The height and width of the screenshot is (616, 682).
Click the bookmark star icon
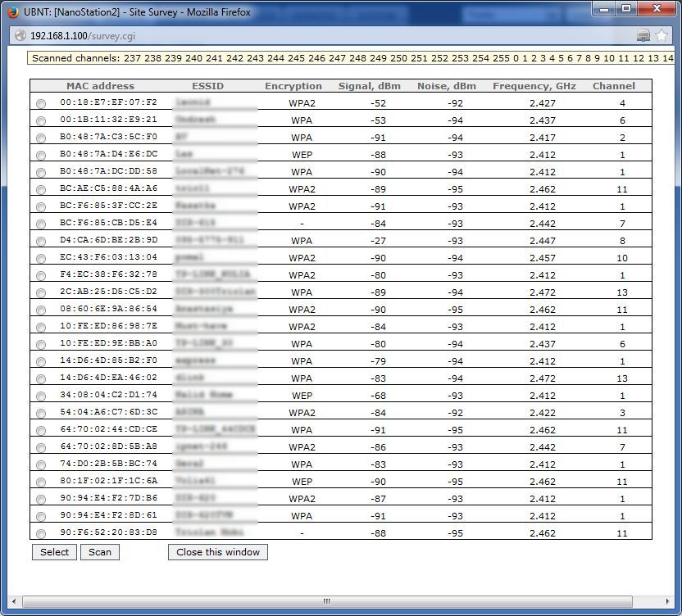(662, 36)
